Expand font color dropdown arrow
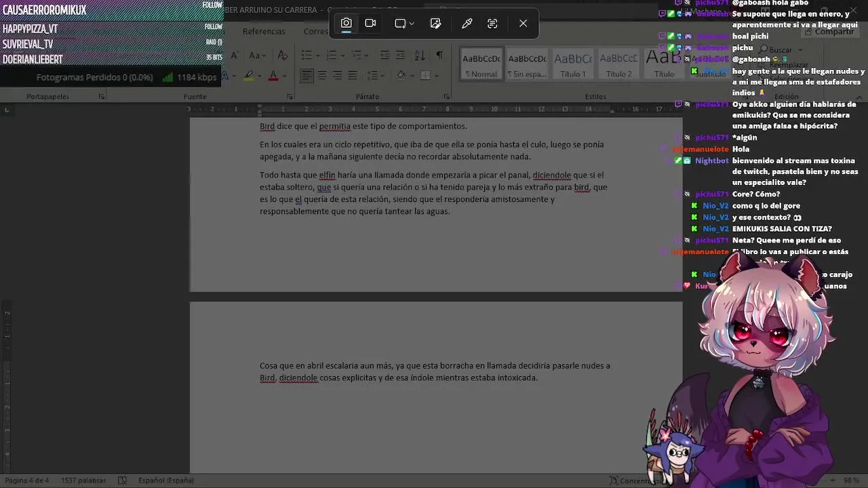868x488 pixels. tap(284, 75)
